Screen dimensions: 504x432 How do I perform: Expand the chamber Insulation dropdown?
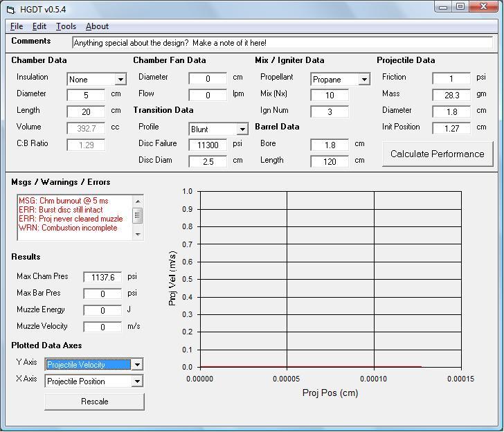click(x=120, y=80)
